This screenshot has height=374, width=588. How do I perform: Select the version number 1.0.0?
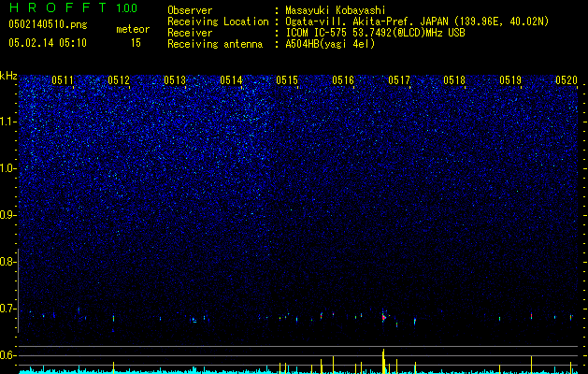click(127, 8)
